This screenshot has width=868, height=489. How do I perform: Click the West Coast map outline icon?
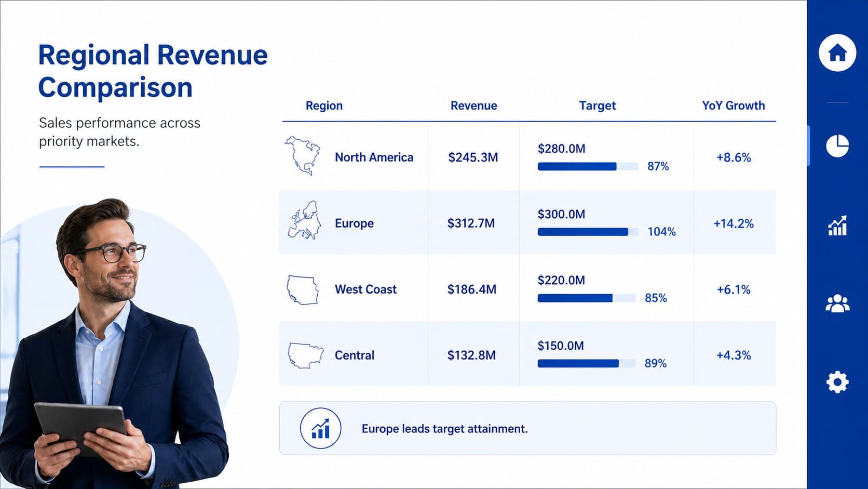tap(303, 290)
